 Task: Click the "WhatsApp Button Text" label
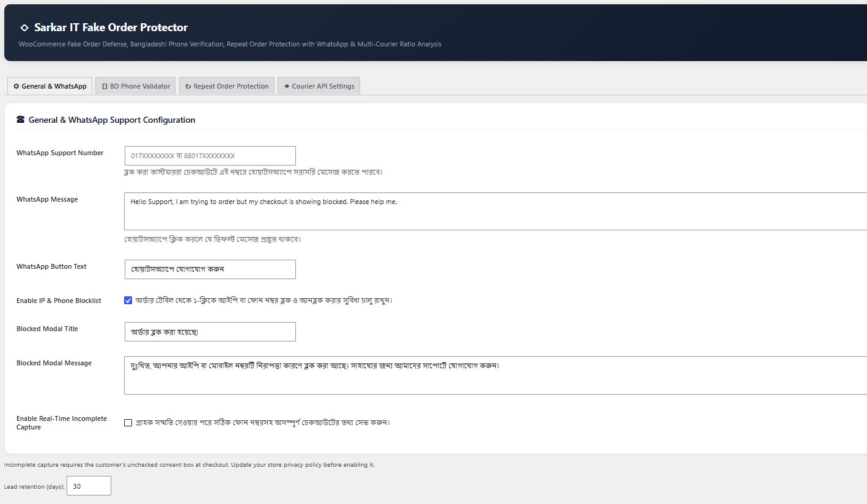(x=51, y=266)
